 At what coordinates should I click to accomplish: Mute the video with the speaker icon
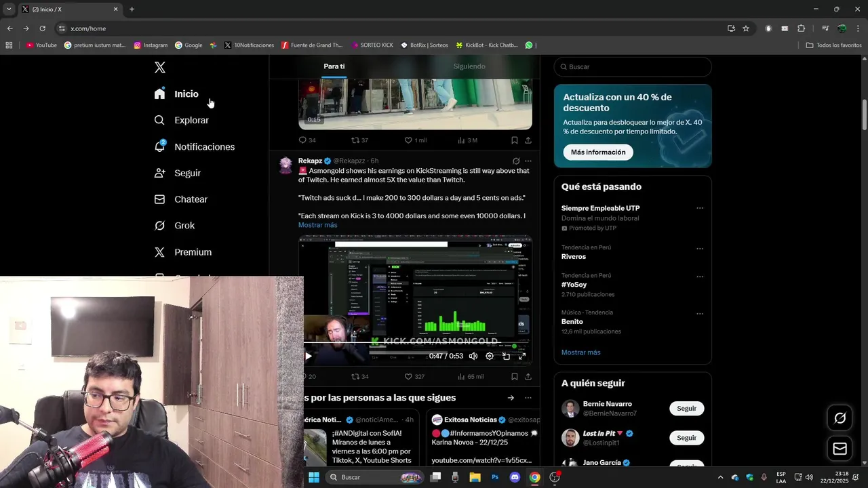(x=473, y=356)
